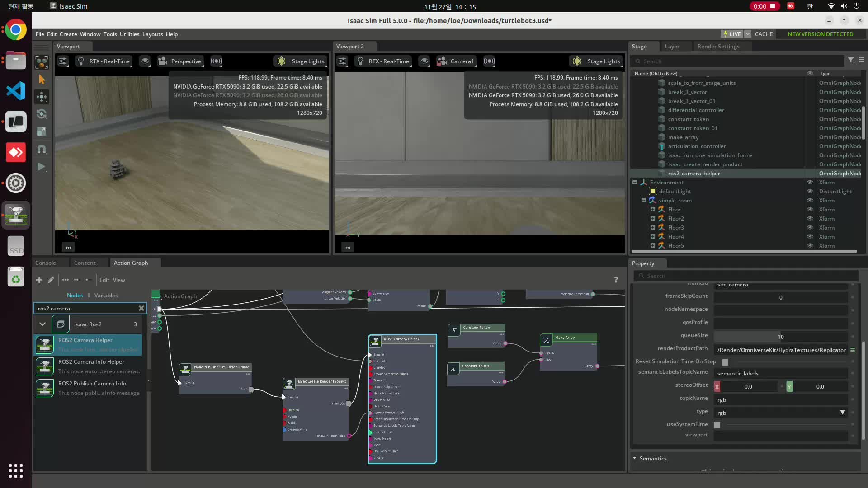Open Viewport 1 audio/waves icon menu
The height and width of the screenshot is (488, 868).
(x=217, y=61)
